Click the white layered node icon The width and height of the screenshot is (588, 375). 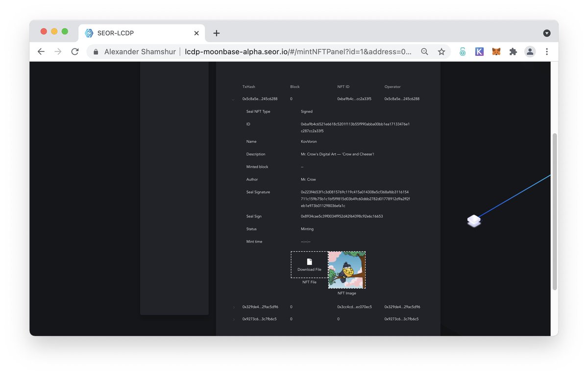click(474, 221)
